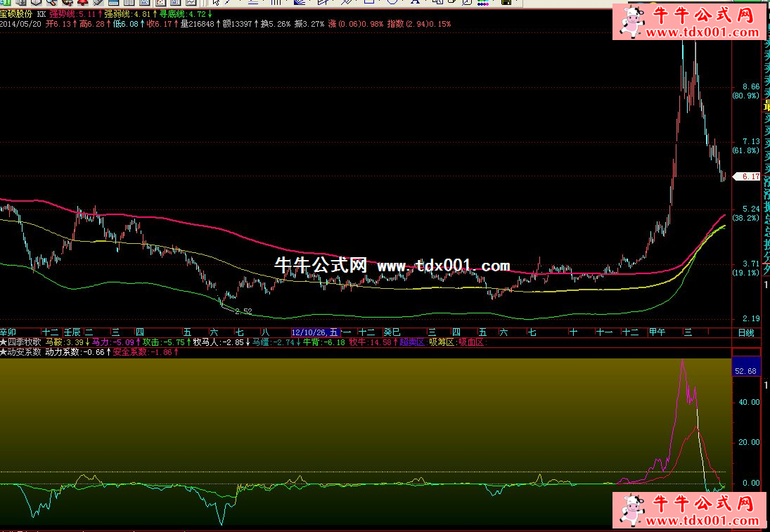The image size is (770, 532).
Task: Select the 甲午 year marker on time axis
Action: 657,332
